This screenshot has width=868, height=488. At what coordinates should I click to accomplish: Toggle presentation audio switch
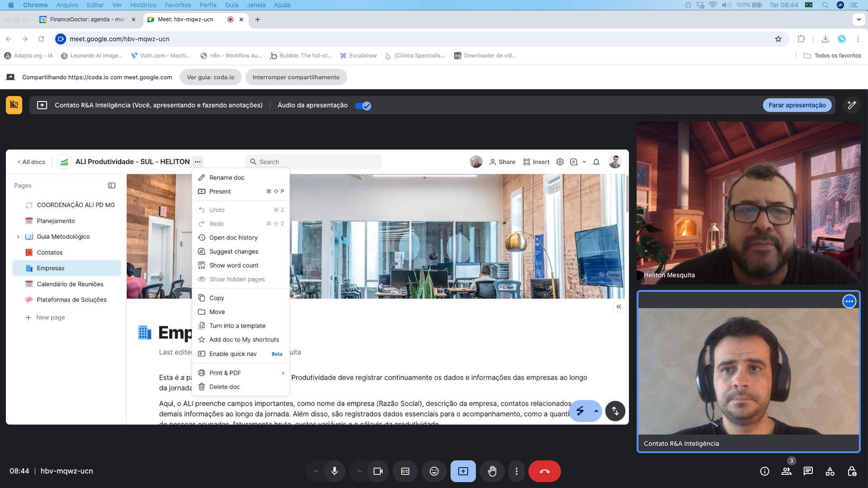363,106
